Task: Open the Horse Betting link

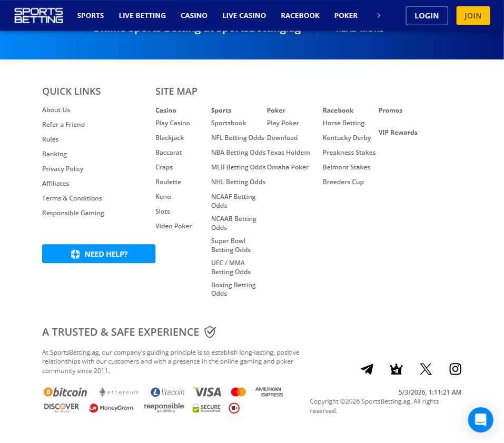Action: pyautogui.click(x=343, y=123)
